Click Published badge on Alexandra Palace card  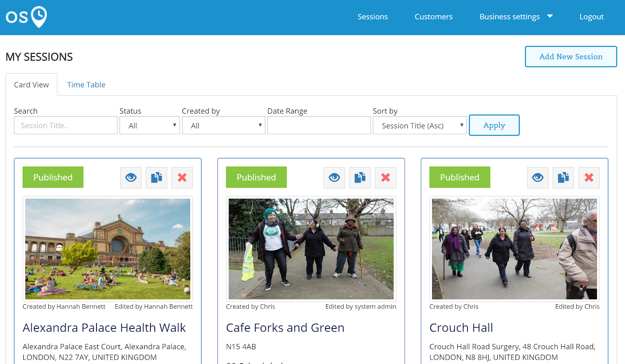(x=53, y=177)
